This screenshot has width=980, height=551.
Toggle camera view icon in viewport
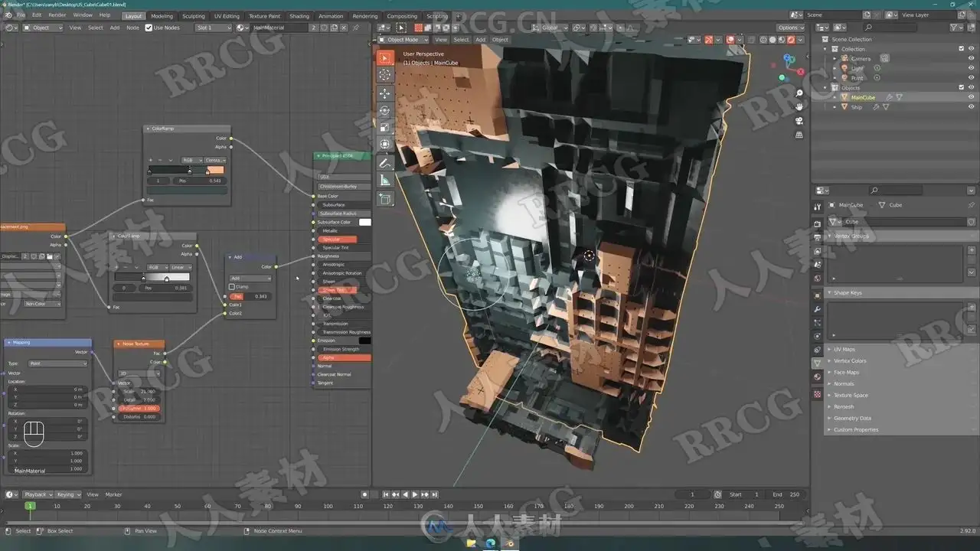click(799, 121)
